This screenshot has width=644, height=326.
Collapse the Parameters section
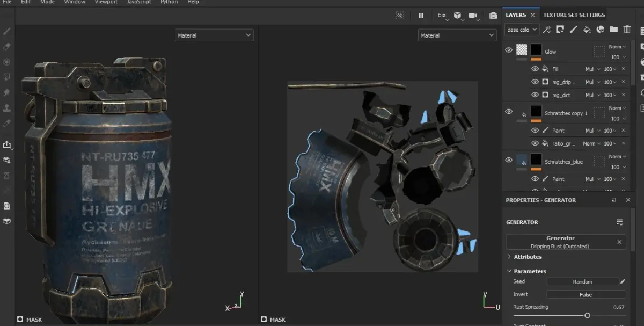coord(526,271)
